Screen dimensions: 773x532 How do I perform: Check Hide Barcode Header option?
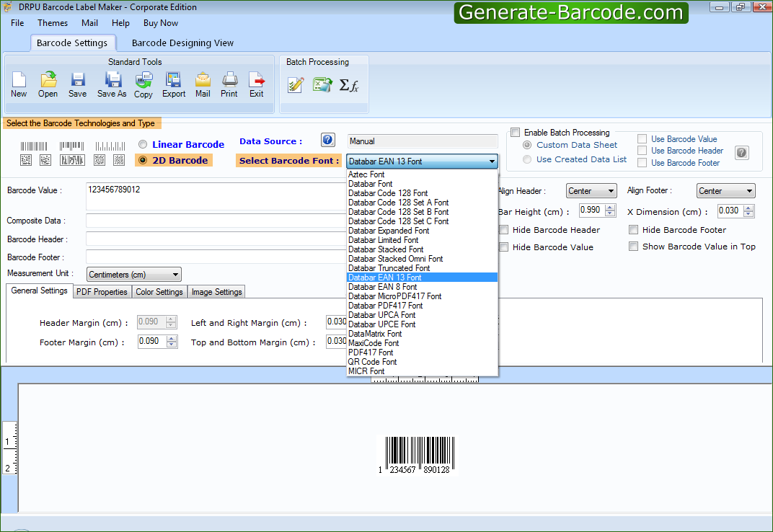coord(503,229)
